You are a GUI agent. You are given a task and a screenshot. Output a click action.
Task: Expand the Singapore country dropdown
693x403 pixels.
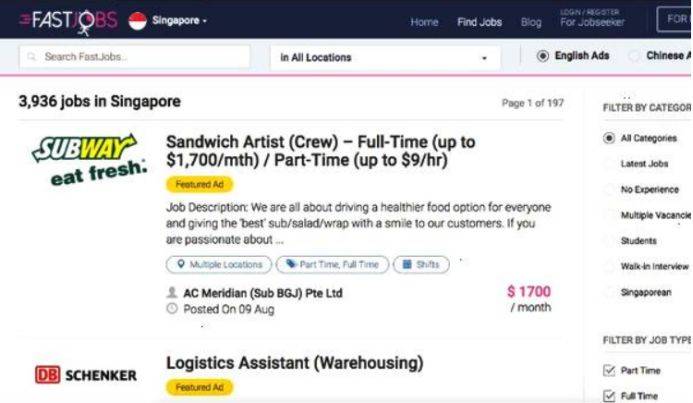point(180,21)
